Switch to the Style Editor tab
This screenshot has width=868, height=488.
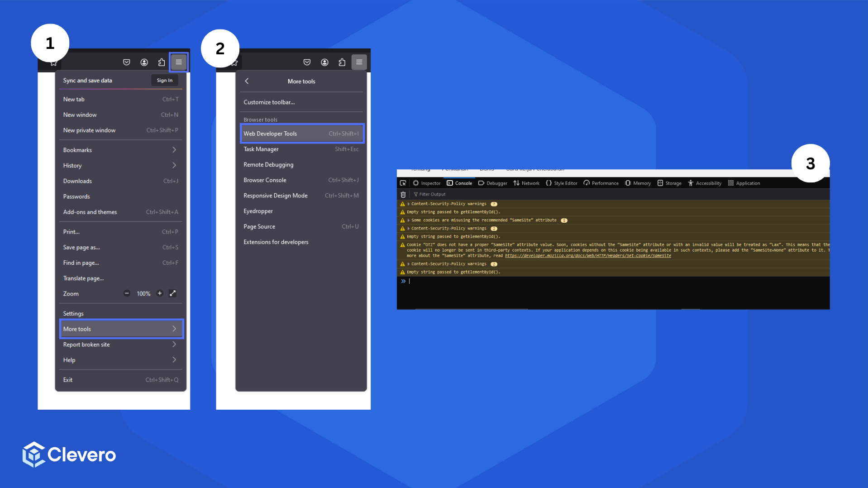pos(562,183)
